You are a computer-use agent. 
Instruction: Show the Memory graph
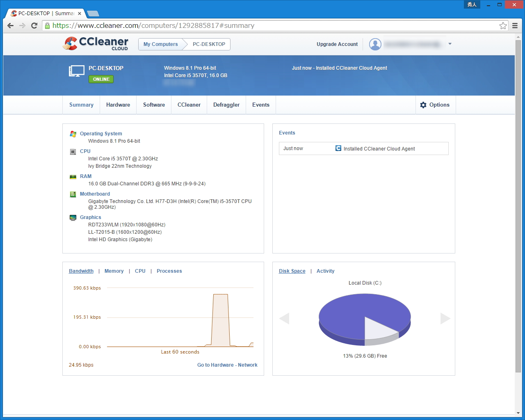[x=114, y=271]
